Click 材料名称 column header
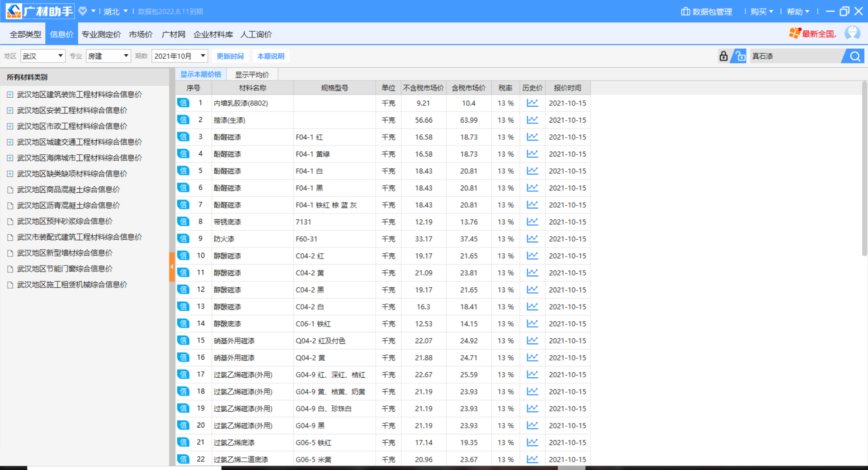The width and height of the screenshot is (868, 470). tap(252, 88)
